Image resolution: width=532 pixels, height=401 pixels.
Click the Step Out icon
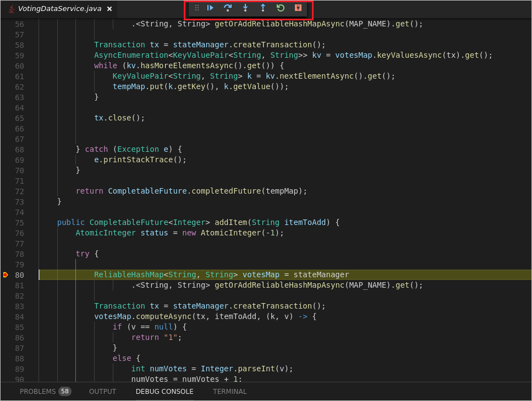(263, 8)
